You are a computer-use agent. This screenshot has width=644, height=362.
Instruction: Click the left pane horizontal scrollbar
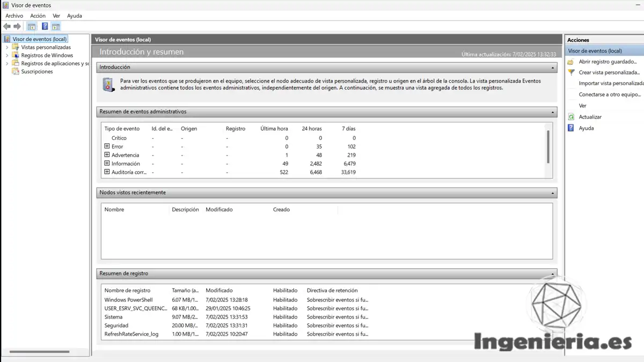click(x=39, y=352)
